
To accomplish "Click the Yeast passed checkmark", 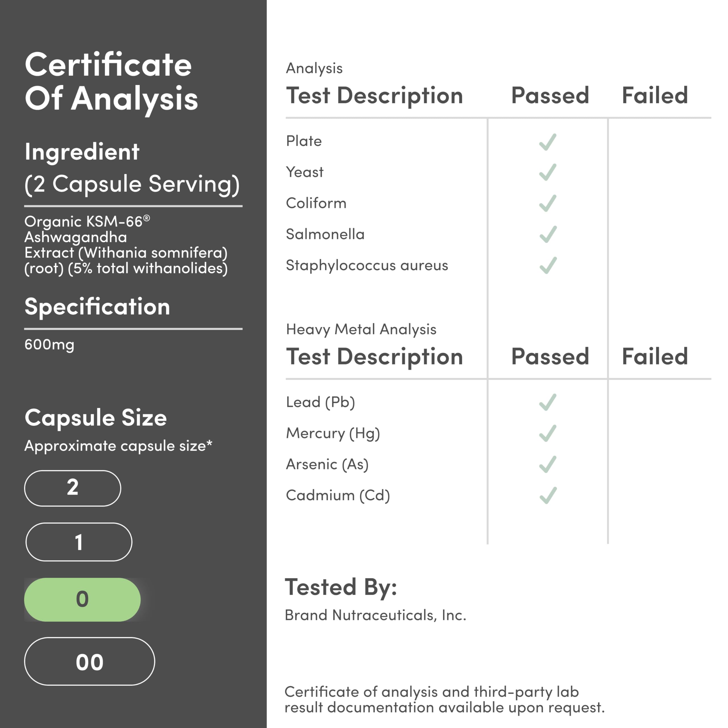I will point(547,173).
